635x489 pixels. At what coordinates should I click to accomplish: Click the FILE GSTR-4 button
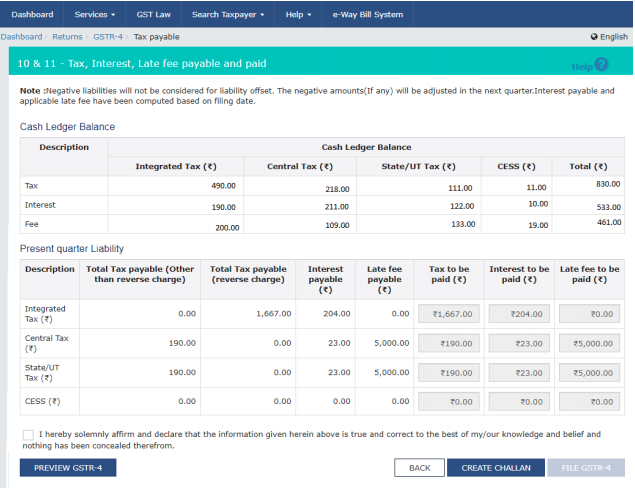[586, 468]
